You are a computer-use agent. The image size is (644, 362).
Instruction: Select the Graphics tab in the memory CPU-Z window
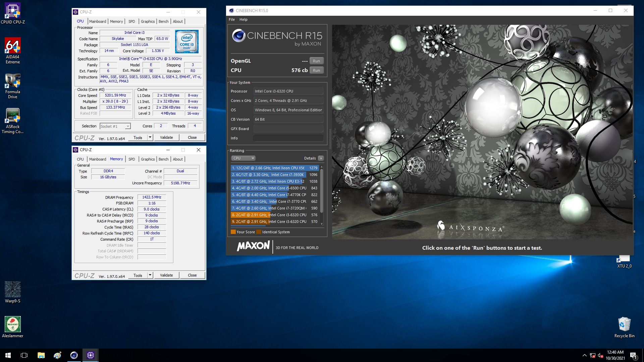[148, 159]
